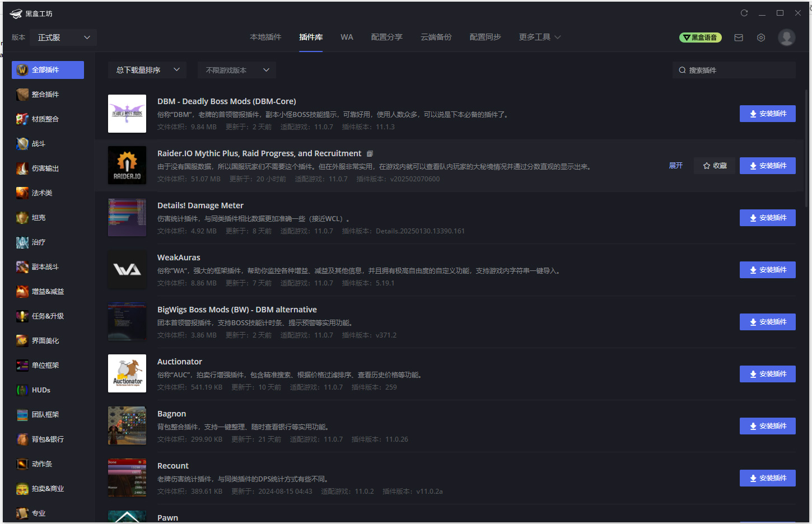
Task: Click the BigWigs plugin thumbnail
Action: [127, 322]
